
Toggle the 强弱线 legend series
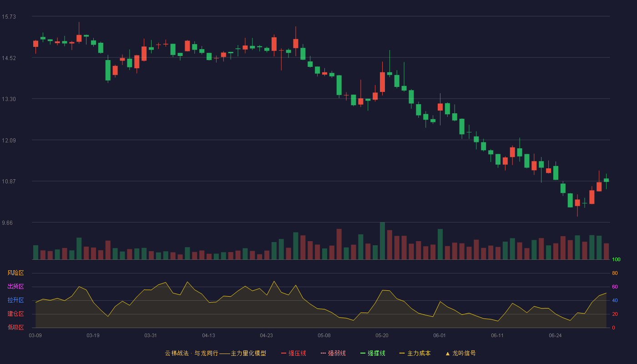333,353
